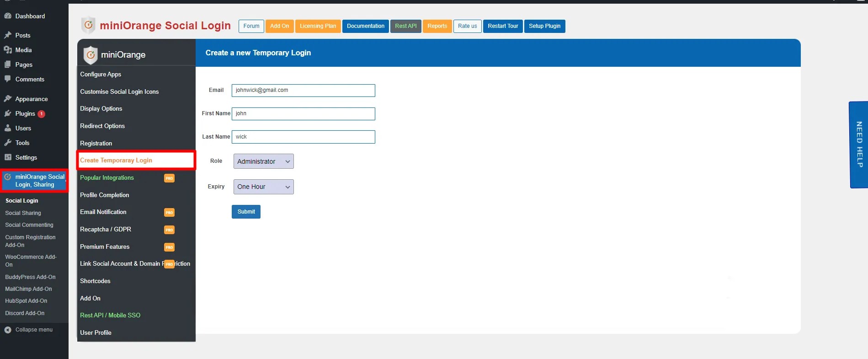
Task: Open Premium Features
Action: click(x=105, y=246)
